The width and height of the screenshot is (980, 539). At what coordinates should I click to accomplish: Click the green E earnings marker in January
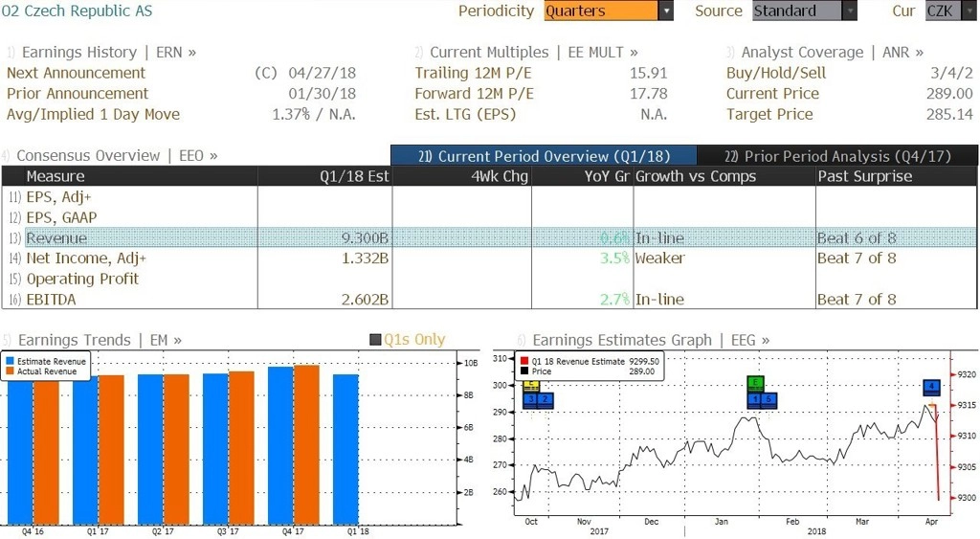pyautogui.click(x=755, y=383)
